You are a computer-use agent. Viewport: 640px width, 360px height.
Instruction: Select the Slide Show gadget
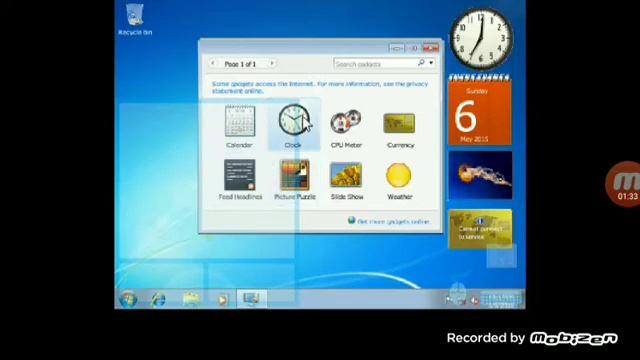[x=346, y=175]
